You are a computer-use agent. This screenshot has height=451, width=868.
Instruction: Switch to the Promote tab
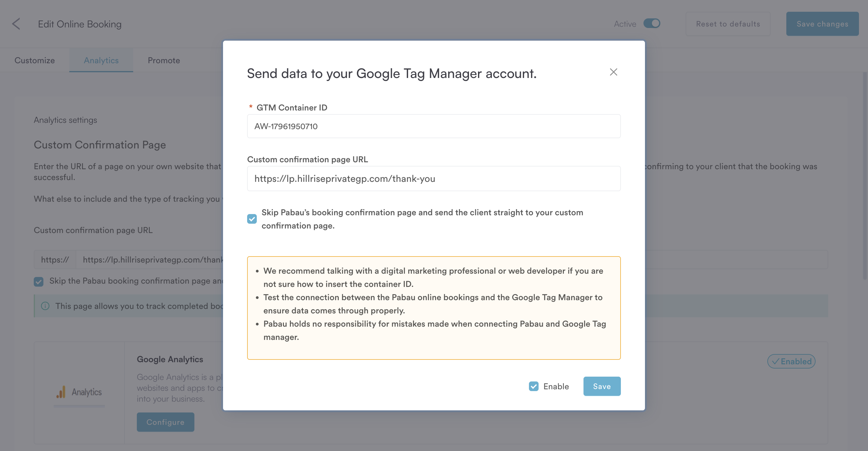coord(164,60)
